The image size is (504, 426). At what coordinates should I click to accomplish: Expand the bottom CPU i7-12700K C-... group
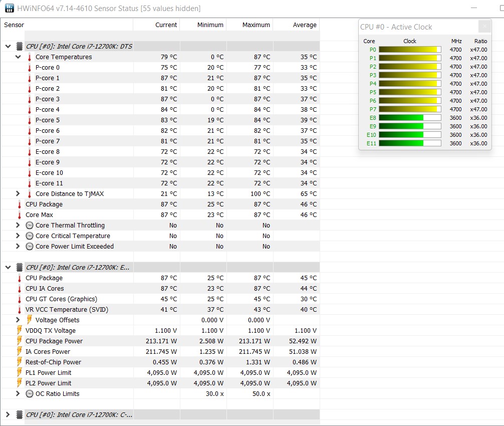pyautogui.click(x=8, y=414)
